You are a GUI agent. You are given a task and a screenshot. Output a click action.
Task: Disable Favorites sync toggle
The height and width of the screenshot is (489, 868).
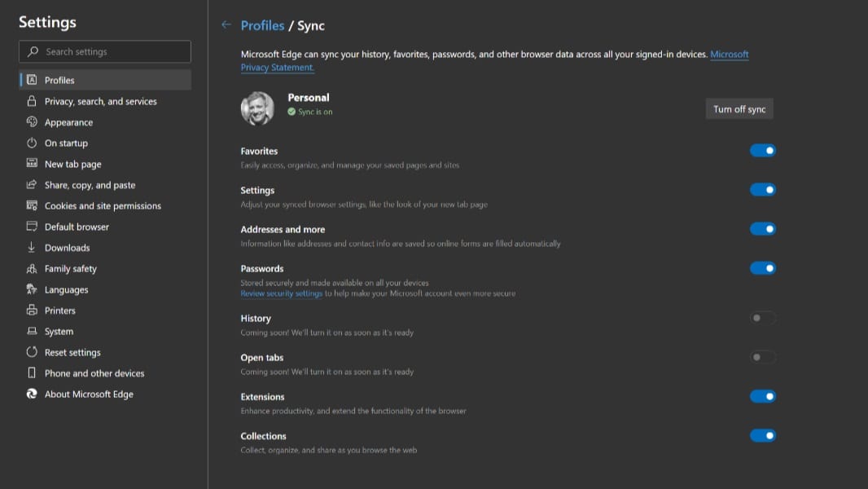tap(762, 151)
